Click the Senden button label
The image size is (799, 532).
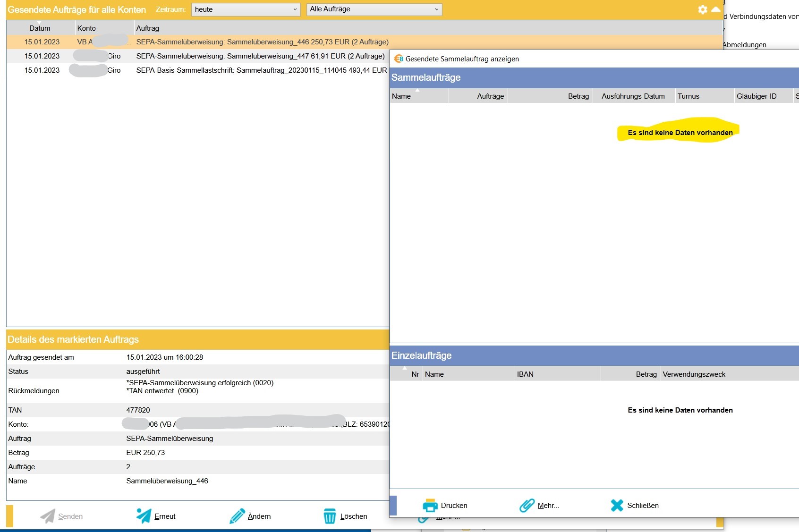(x=70, y=516)
